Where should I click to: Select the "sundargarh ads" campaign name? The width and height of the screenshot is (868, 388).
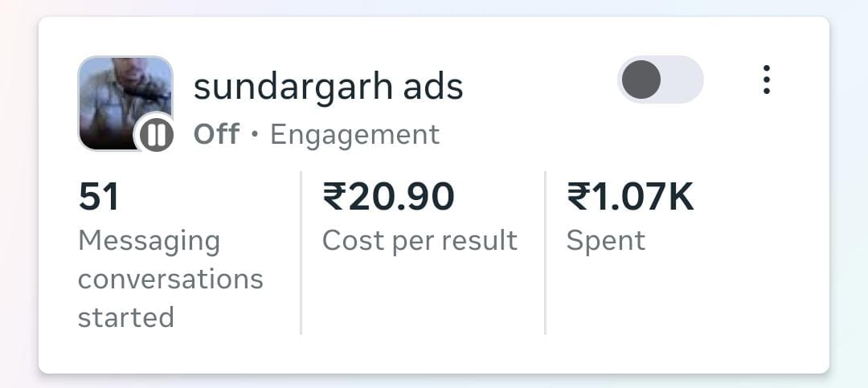(x=328, y=87)
